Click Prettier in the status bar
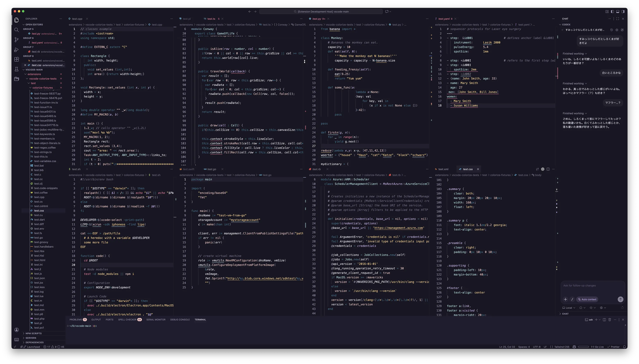The image size is (639, 364). pos(613,347)
